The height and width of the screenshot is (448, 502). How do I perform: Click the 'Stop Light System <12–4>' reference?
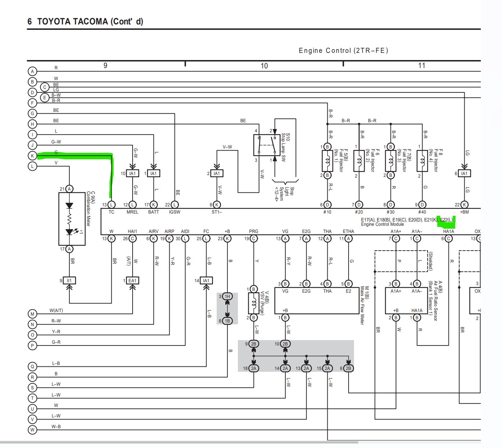tap(284, 194)
